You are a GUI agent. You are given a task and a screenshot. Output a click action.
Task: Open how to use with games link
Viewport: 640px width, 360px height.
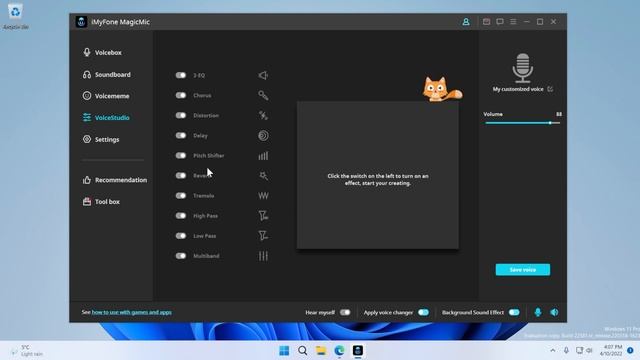point(131,312)
